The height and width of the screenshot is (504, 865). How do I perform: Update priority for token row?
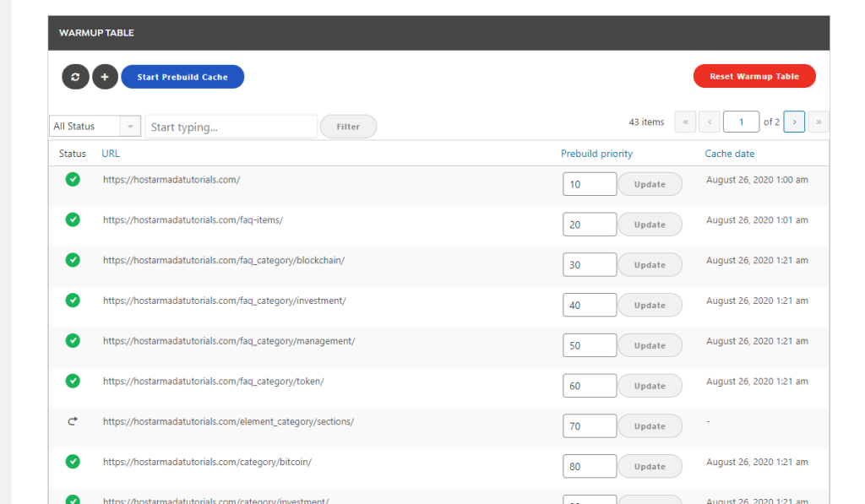pyautogui.click(x=650, y=386)
